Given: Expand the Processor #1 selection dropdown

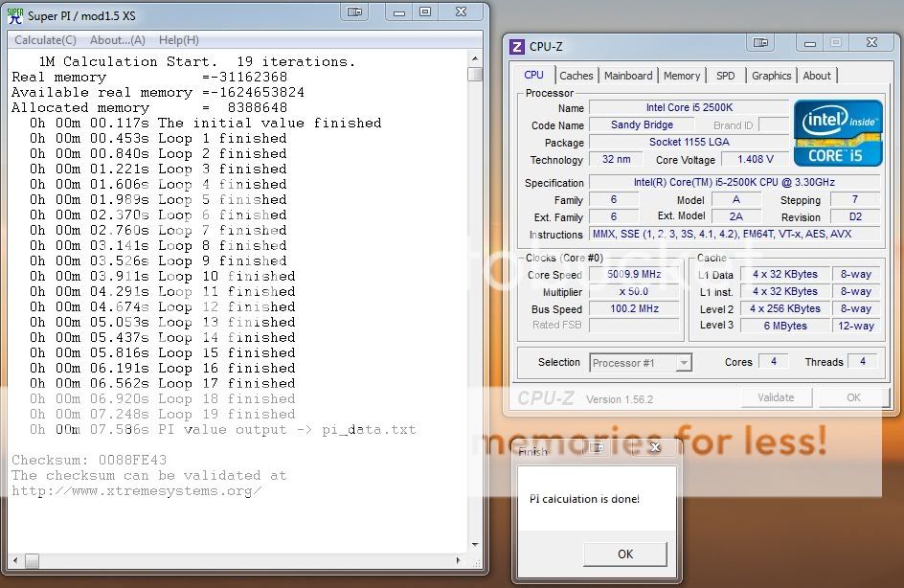Looking at the screenshot, I should (x=684, y=363).
